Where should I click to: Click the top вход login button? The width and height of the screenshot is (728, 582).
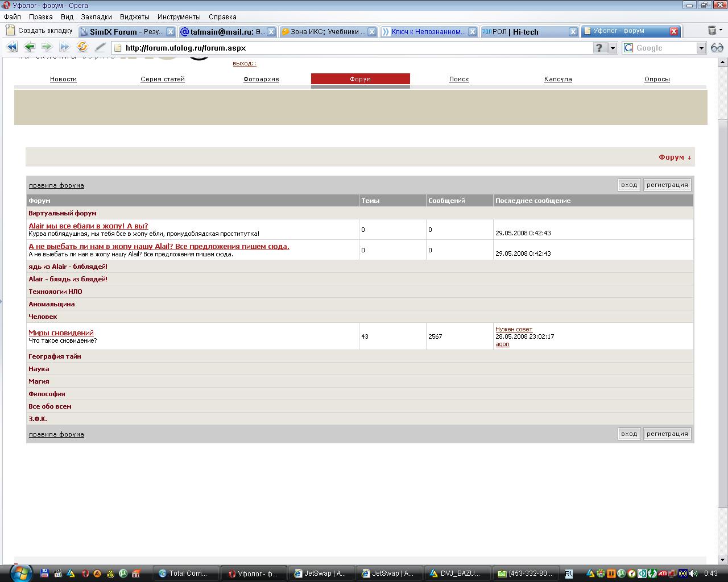(x=629, y=185)
